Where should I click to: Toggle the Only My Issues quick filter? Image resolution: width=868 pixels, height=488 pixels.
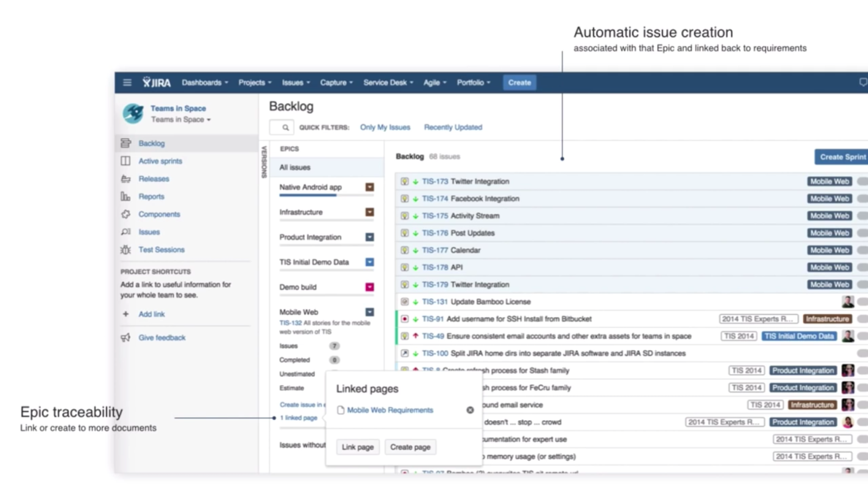pos(385,127)
